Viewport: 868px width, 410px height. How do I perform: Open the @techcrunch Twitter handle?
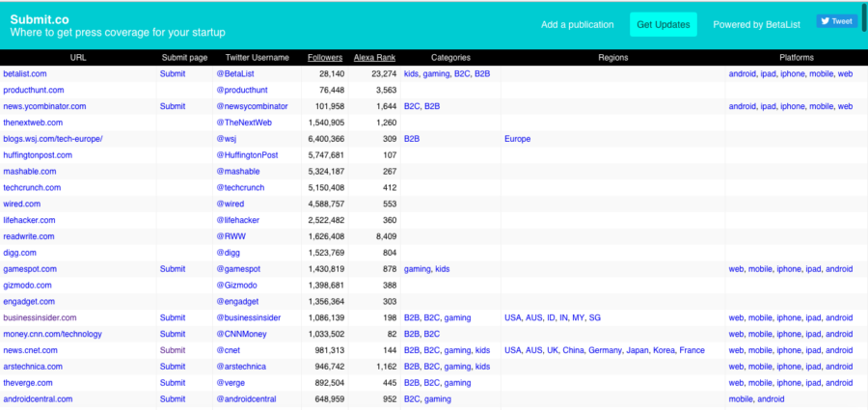240,187
